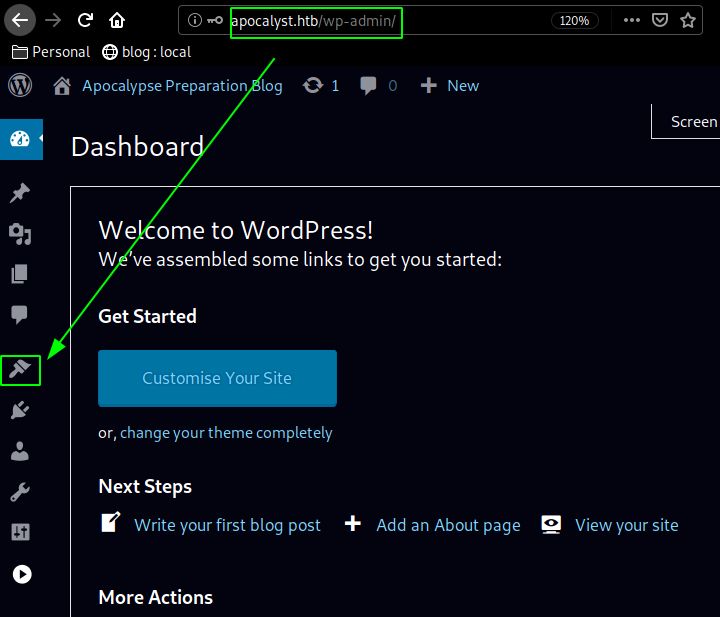Open Firefox page actions three-dot menu
720x617 pixels.
pos(631,20)
